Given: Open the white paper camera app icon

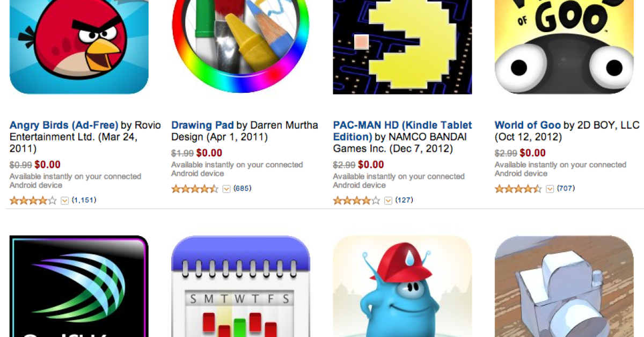Looking at the screenshot, I should click(564, 286).
